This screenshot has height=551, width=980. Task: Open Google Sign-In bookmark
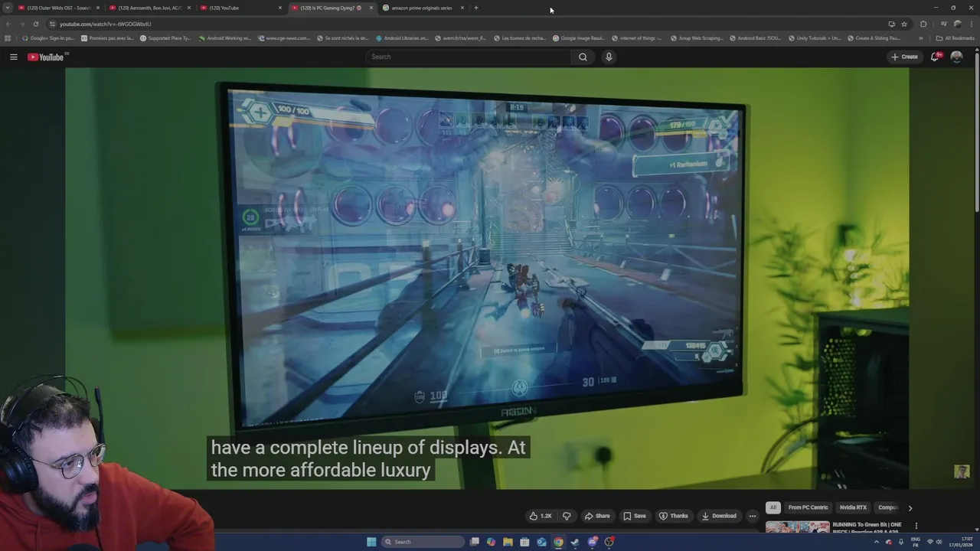click(x=48, y=38)
